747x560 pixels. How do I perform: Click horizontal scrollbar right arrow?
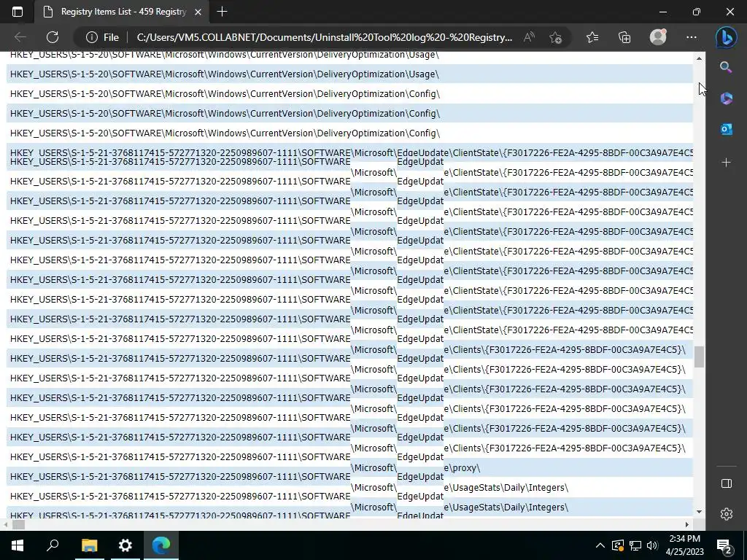[x=687, y=524]
